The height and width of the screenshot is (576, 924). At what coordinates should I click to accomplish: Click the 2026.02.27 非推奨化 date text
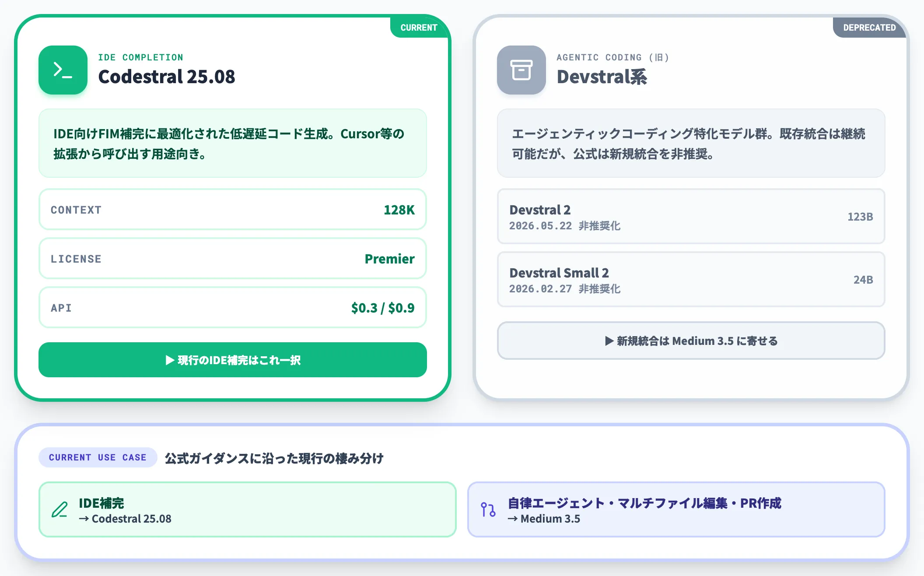tap(565, 289)
